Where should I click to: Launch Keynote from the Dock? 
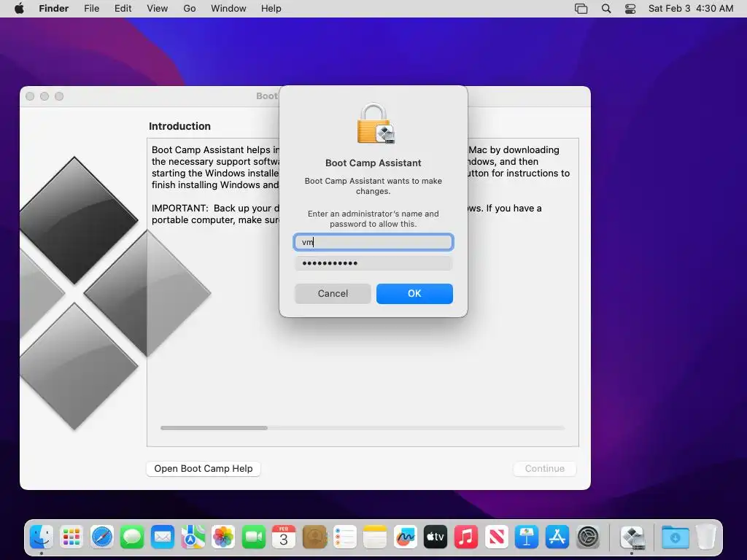527,537
